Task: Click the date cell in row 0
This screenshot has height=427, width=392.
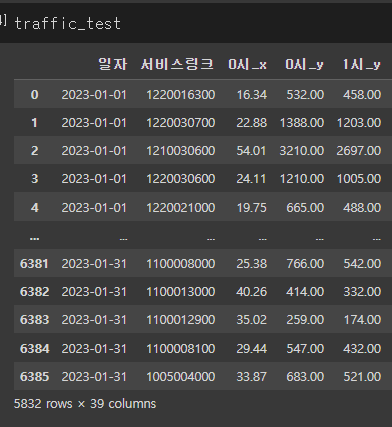Action: coord(94,95)
